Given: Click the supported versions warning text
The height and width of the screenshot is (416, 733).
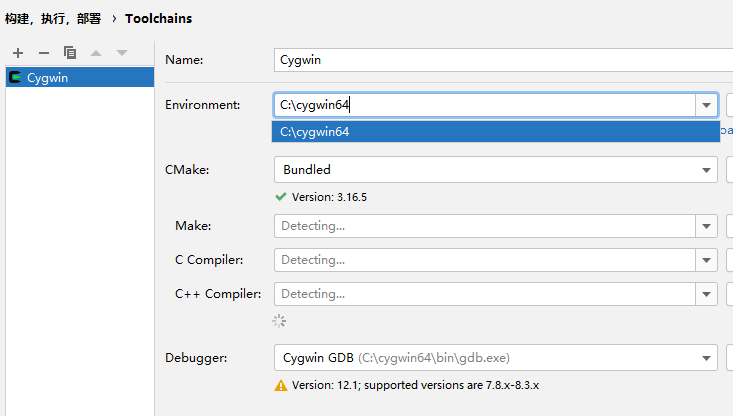Looking at the screenshot, I should [415, 385].
